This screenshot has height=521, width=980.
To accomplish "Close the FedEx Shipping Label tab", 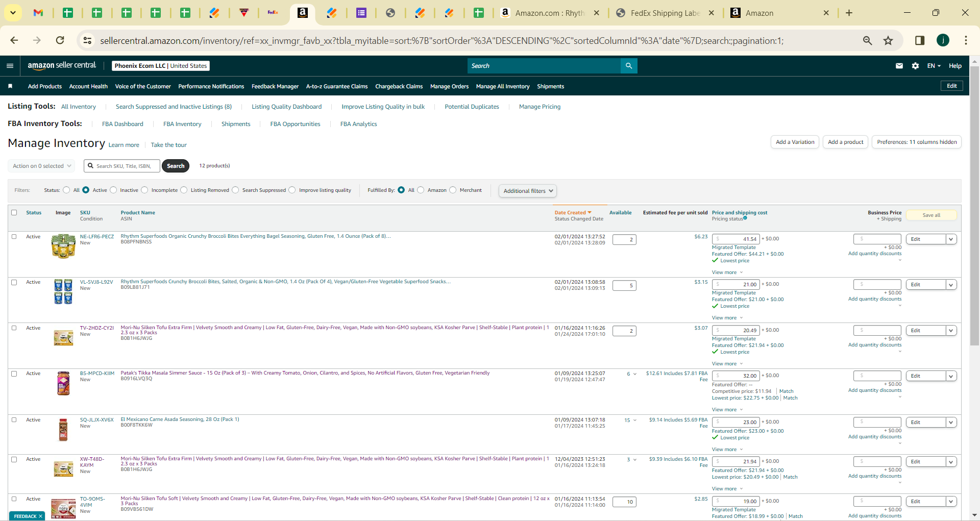I will point(711,13).
